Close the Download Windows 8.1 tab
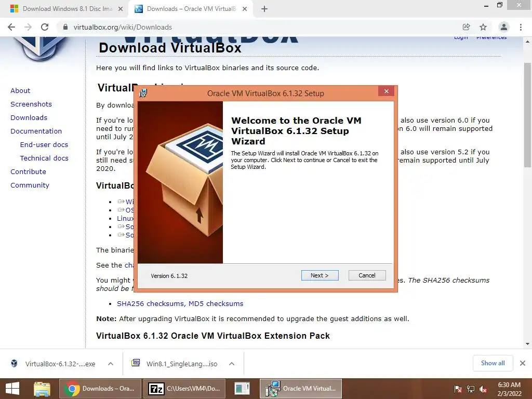This screenshot has height=399, width=532. (x=121, y=9)
